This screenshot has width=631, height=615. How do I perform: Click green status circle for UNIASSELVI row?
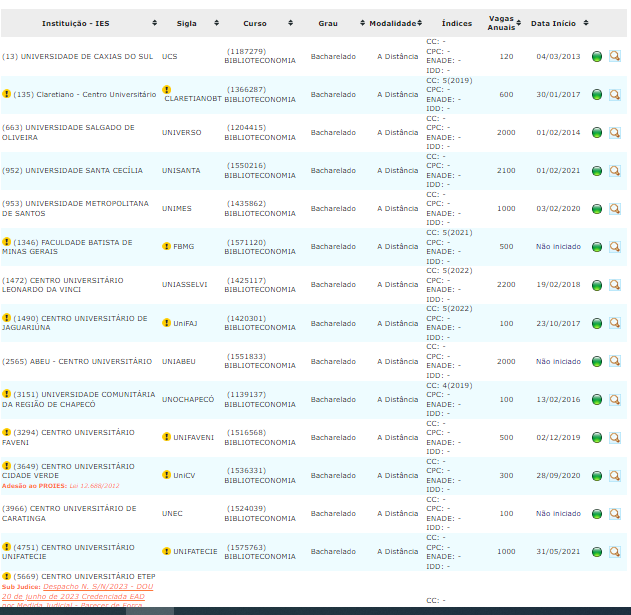click(x=597, y=285)
